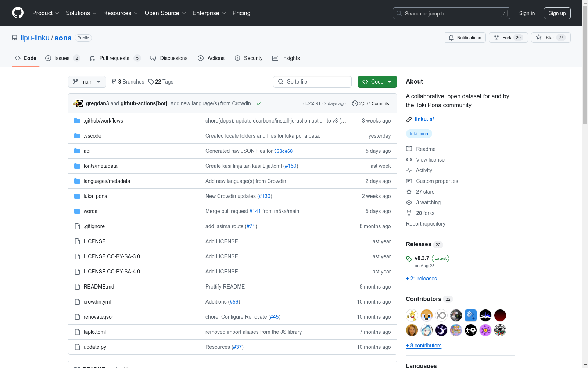Click the Report repository link
This screenshot has width=588, height=368.
click(426, 224)
